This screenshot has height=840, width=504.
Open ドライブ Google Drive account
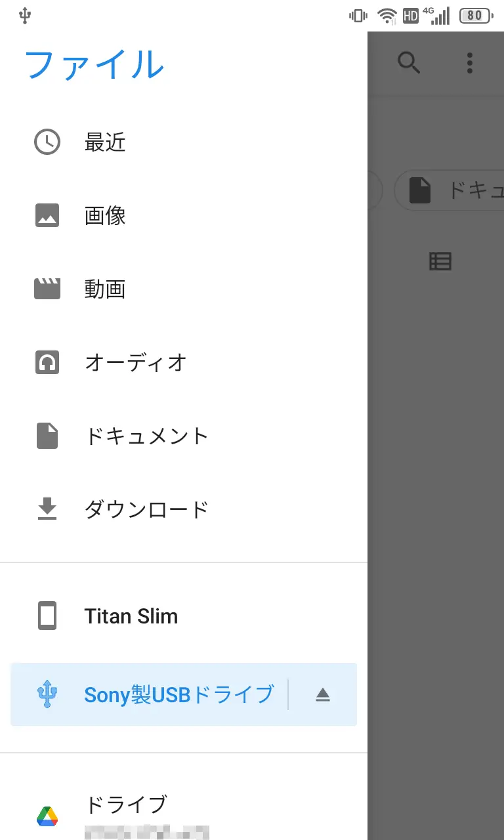(x=126, y=805)
